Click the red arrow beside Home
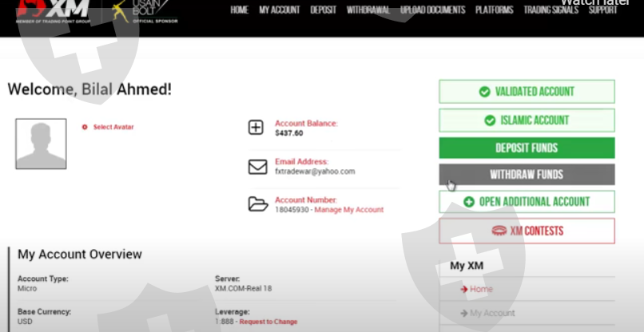The image size is (644, 332). [464, 290]
